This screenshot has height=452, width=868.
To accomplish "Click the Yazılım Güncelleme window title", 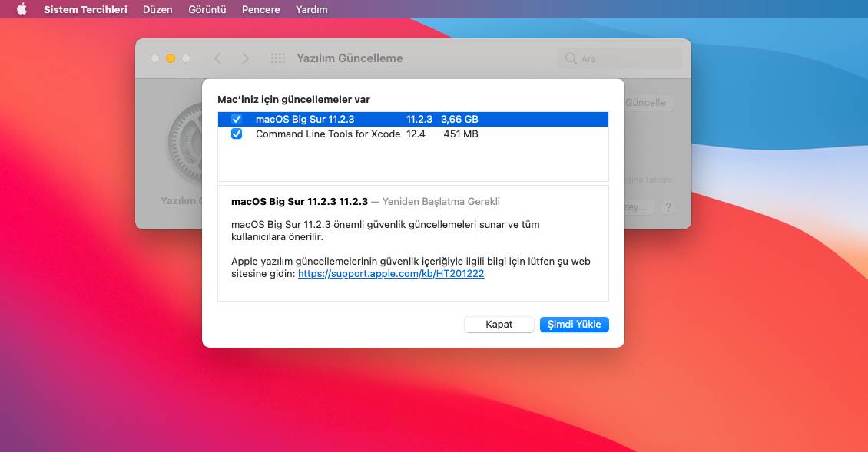I will [350, 58].
